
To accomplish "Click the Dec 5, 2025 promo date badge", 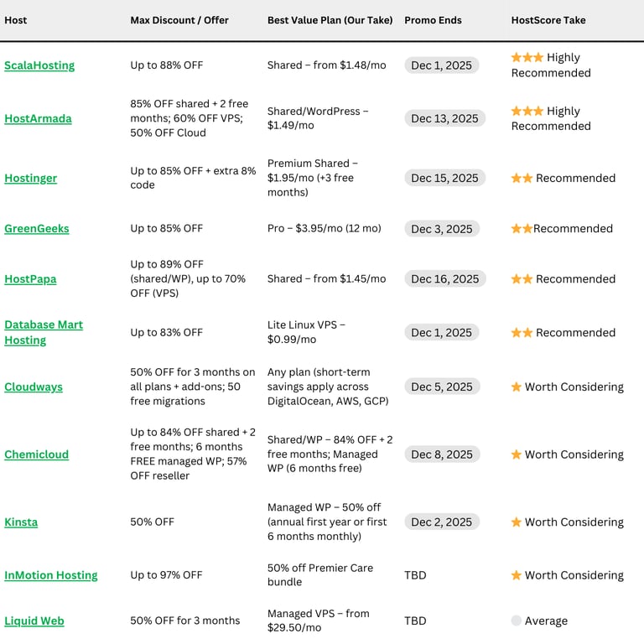I will [442, 387].
